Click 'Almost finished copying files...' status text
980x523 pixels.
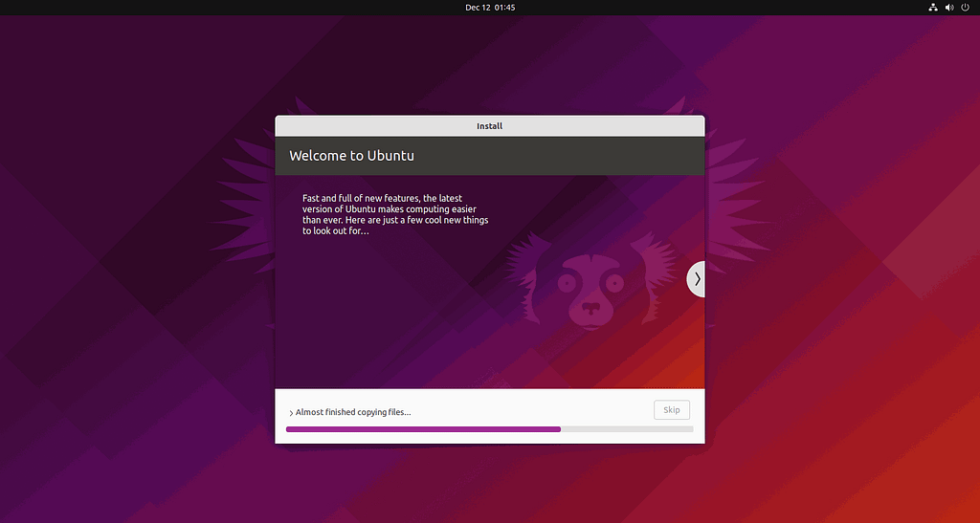coord(353,412)
